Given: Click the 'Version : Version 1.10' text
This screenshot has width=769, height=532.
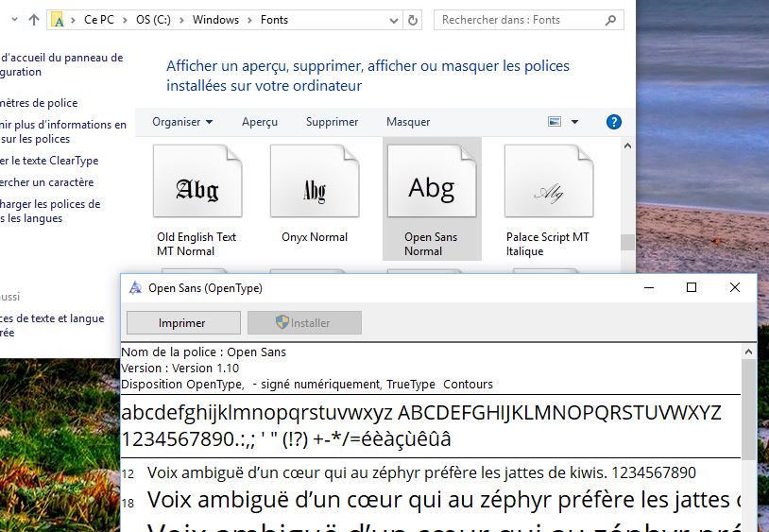Looking at the screenshot, I should (180, 369).
